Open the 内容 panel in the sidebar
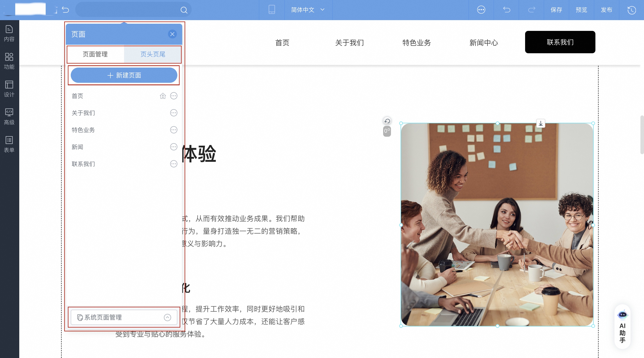The width and height of the screenshot is (644, 358). [x=9, y=33]
